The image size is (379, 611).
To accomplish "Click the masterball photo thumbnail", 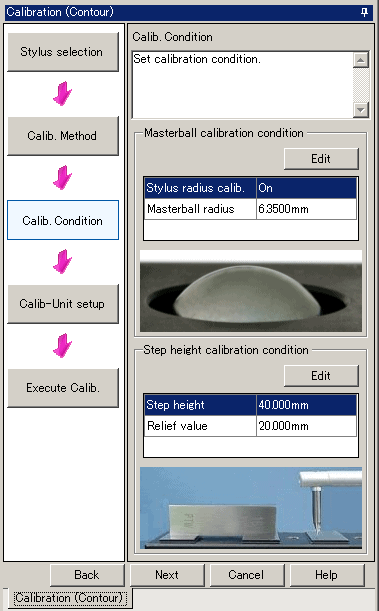I will [251, 291].
